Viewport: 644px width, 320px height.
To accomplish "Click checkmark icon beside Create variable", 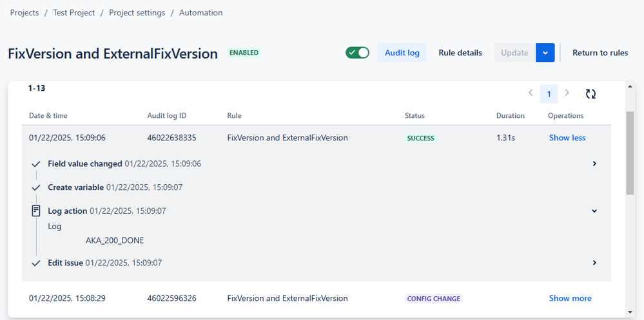I will [36, 188].
